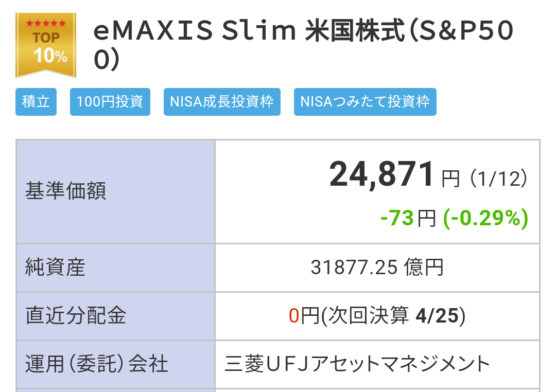This screenshot has width=556, height=392.
Task: Click the 24,871 price value
Action: 381,174
